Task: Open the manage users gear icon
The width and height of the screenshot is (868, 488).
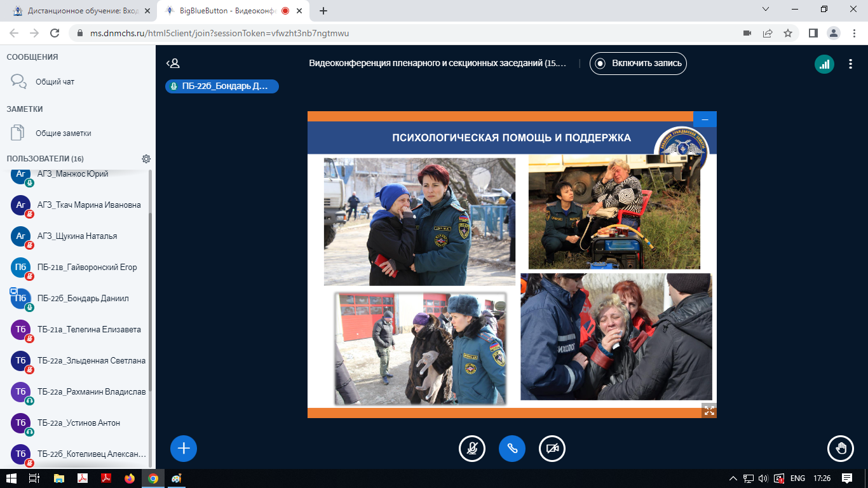Action: click(x=146, y=159)
